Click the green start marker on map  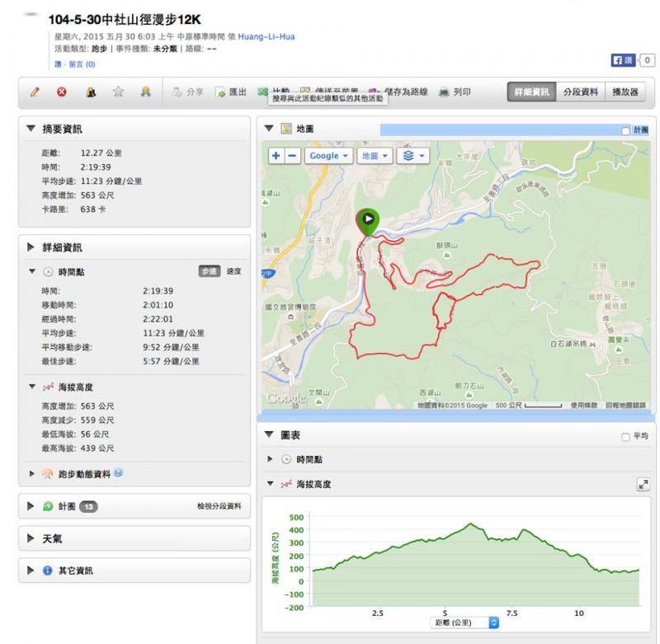tap(368, 222)
